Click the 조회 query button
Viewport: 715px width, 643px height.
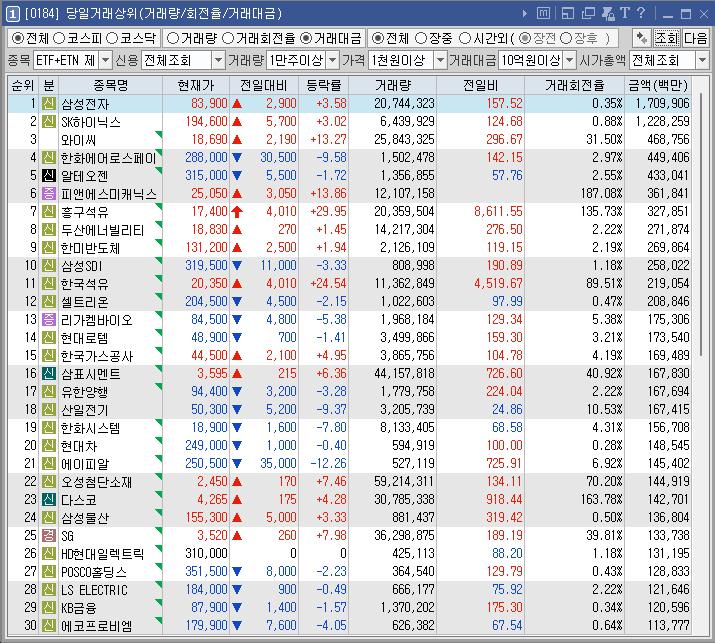click(x=666, y=38)
